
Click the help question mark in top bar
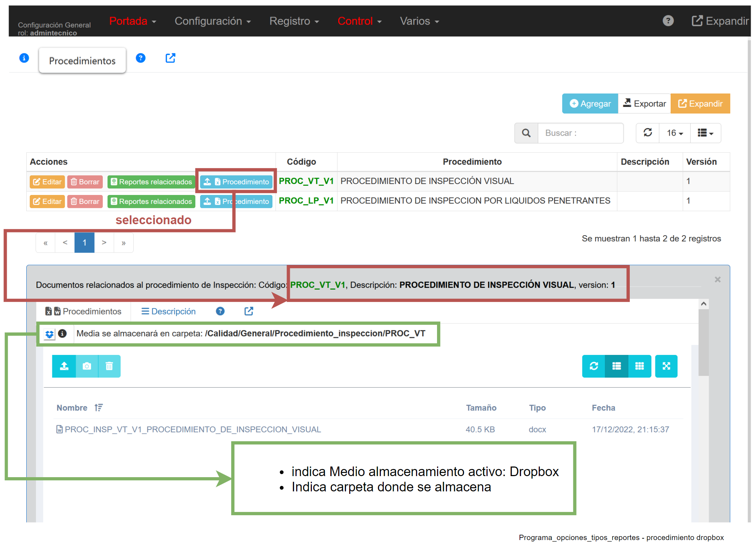coord(668,21)
